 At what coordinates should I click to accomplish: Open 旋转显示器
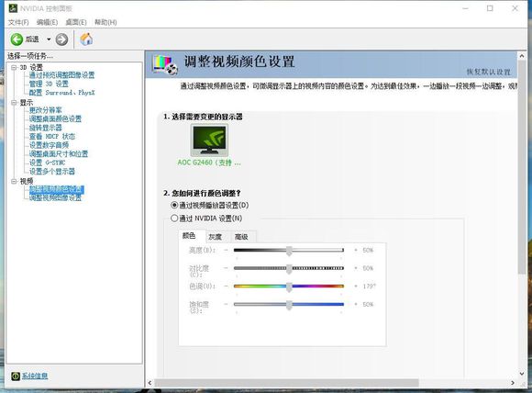click(x=46, y=128)
